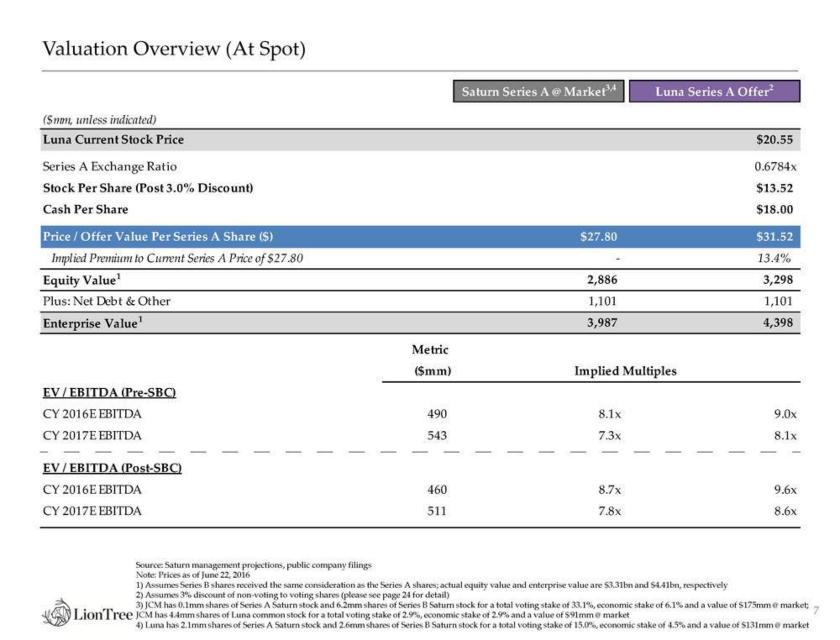This screenshot has height=640, width=840.
Task: Select the $18.00 cash per share value
Action: point(774,209)
